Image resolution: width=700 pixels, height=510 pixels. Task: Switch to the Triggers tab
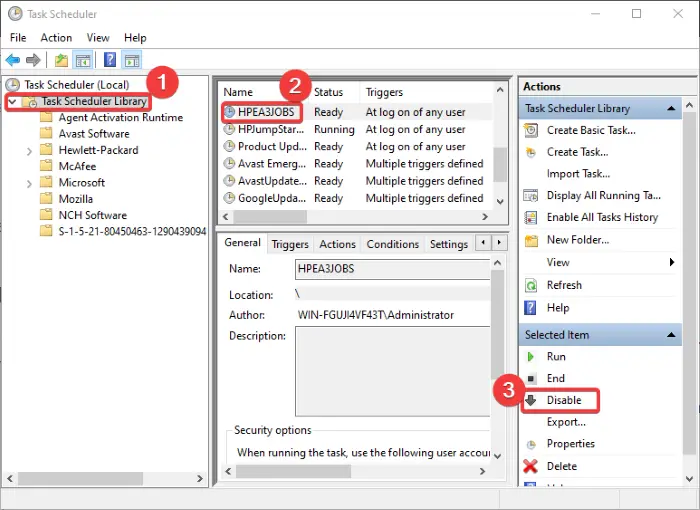(290, 244)
